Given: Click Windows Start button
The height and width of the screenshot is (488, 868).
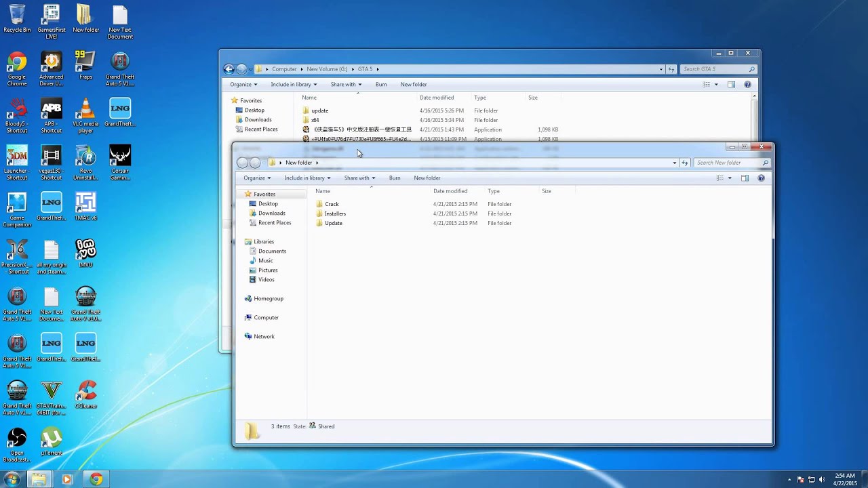Looking at the screenshot, I should pos(14,479).
